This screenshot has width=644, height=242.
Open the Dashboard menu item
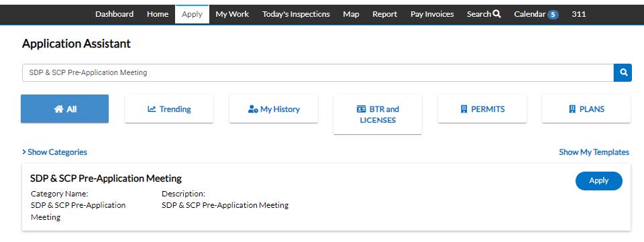(x=114, y=14)
